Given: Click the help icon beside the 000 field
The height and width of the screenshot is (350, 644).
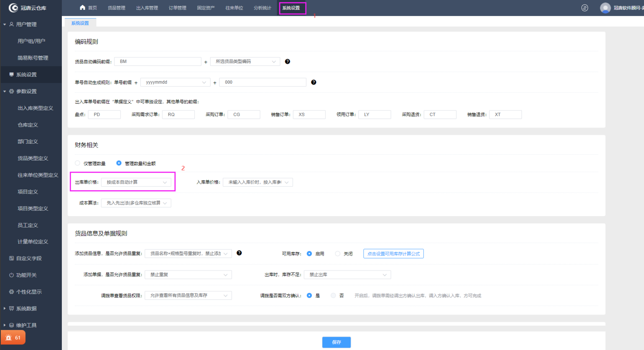Looking at the screenshot, I should click(x=313, y=82).
